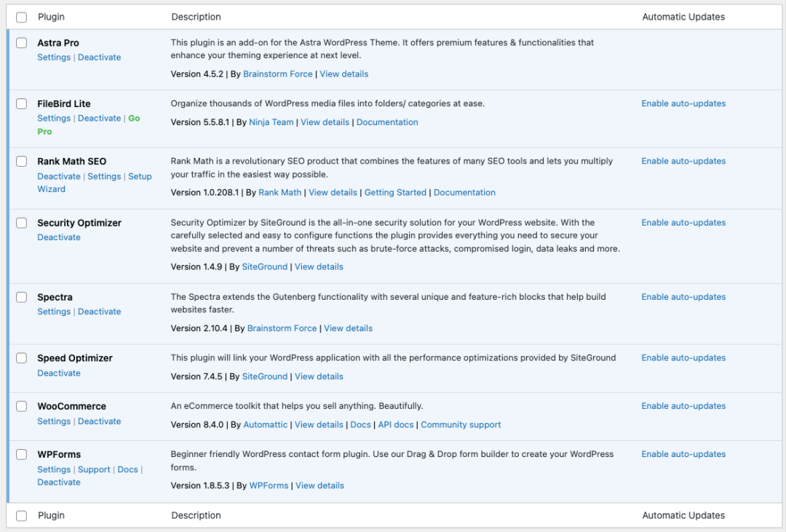Check the Astra Pro plugin checkbox
Screen dimensions: 786x532
tap(22, 43)
